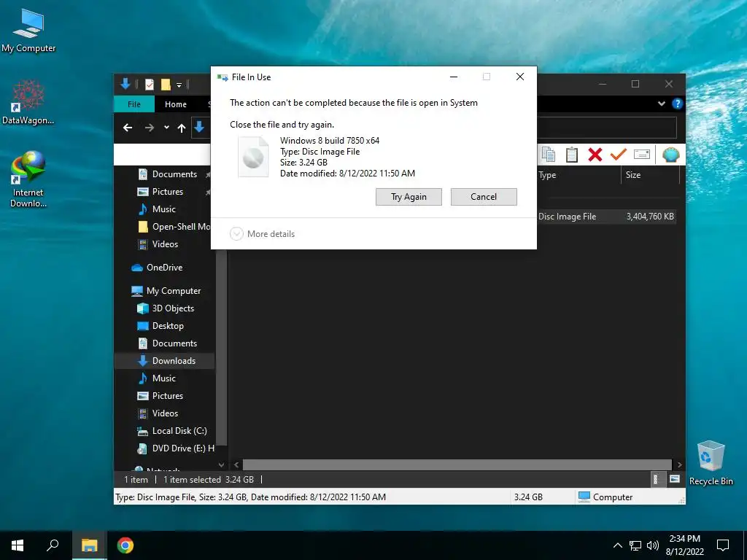Open My Computer desktop icon

tap(28, 31)
